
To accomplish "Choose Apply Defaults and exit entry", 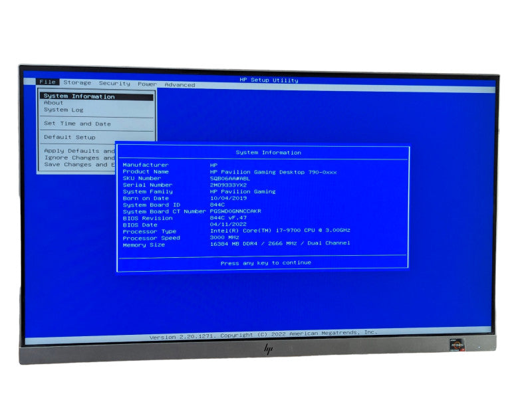I will 79,151.
